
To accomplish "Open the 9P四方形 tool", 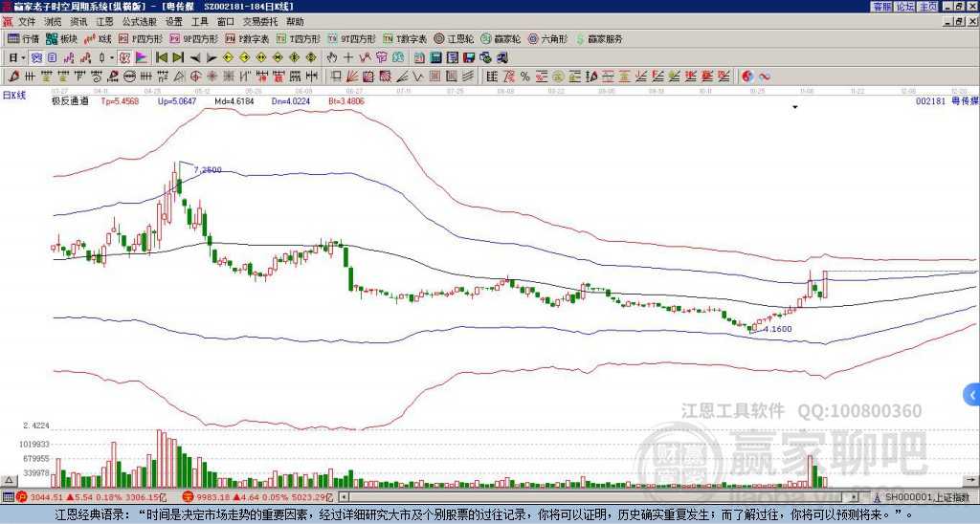I will (x=193, y=38).
